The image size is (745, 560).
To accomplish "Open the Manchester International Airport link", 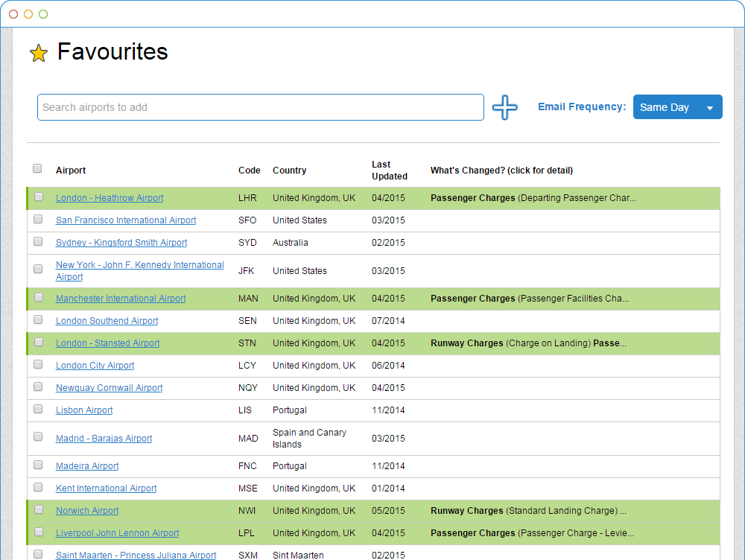I will pos(121,299).
